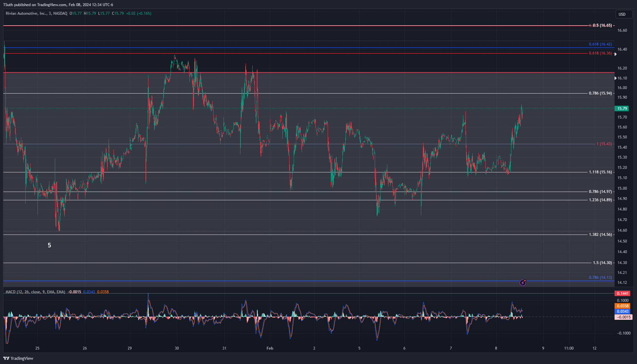Click the TSuth published on TradingView.com header
The width and height of the screenshot is (637, 364).
58,4
